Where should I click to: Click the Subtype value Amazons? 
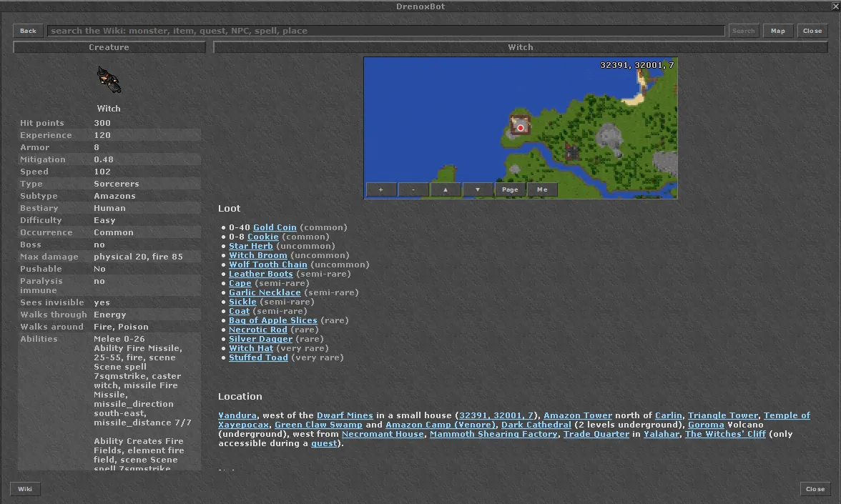coord(114,196)
